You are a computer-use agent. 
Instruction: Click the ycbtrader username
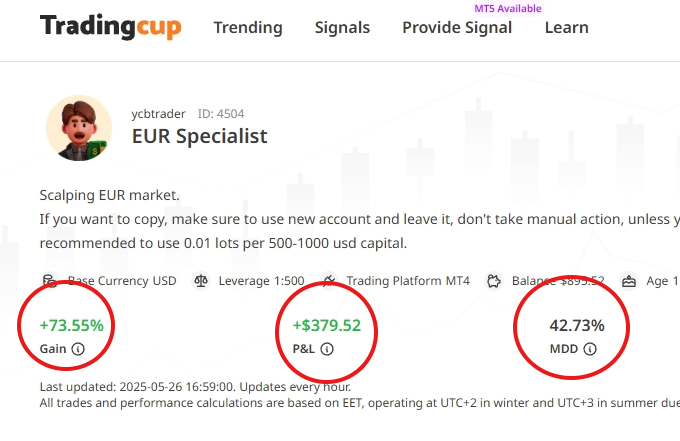[x=158, y=114]
